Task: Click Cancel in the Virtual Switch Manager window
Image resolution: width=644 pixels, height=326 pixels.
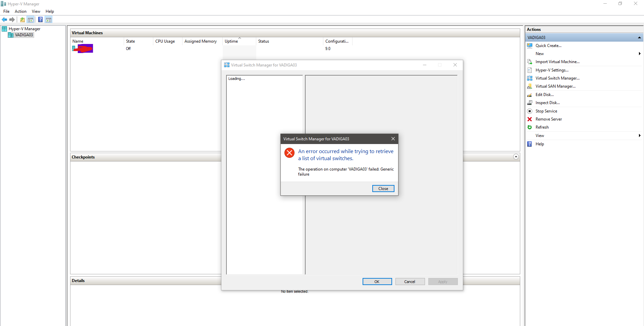Action: click(410, 281)
